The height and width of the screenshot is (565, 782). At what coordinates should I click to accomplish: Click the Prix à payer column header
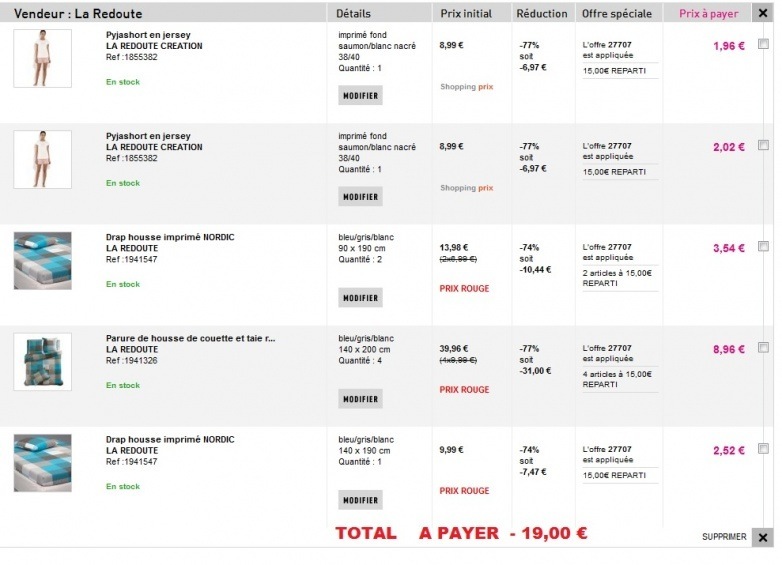point(708,14)
